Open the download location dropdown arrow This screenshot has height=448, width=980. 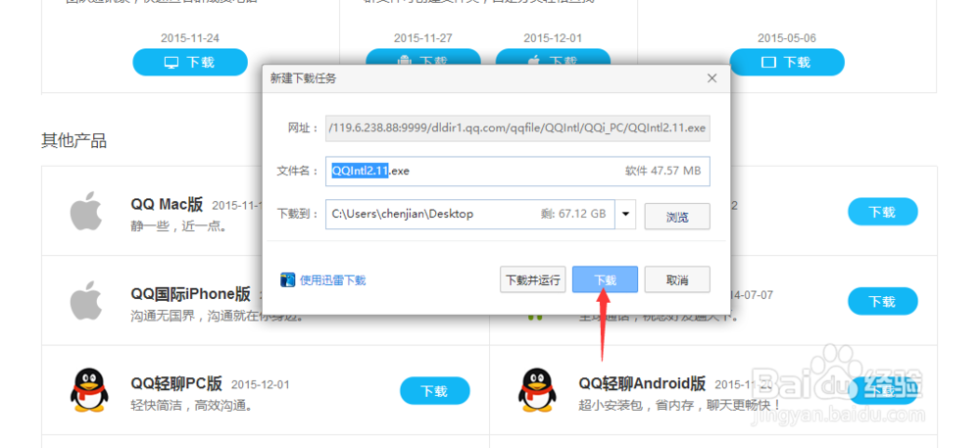coord(625,215)
